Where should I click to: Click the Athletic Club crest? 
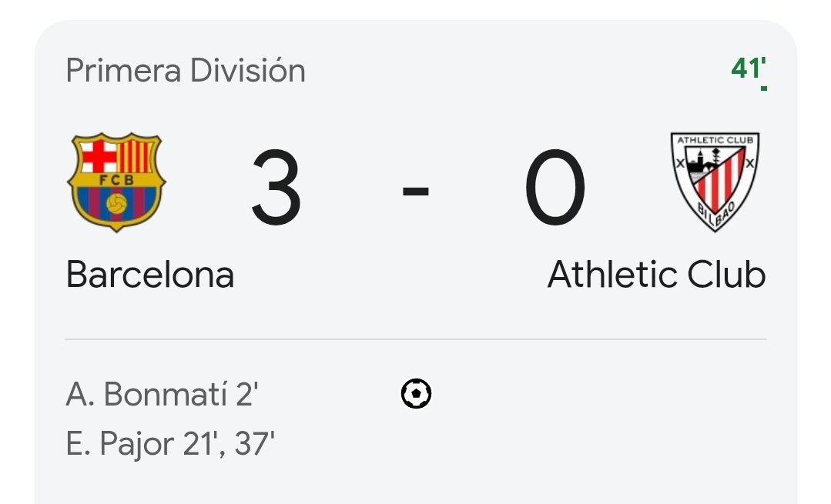pos(715,183)
